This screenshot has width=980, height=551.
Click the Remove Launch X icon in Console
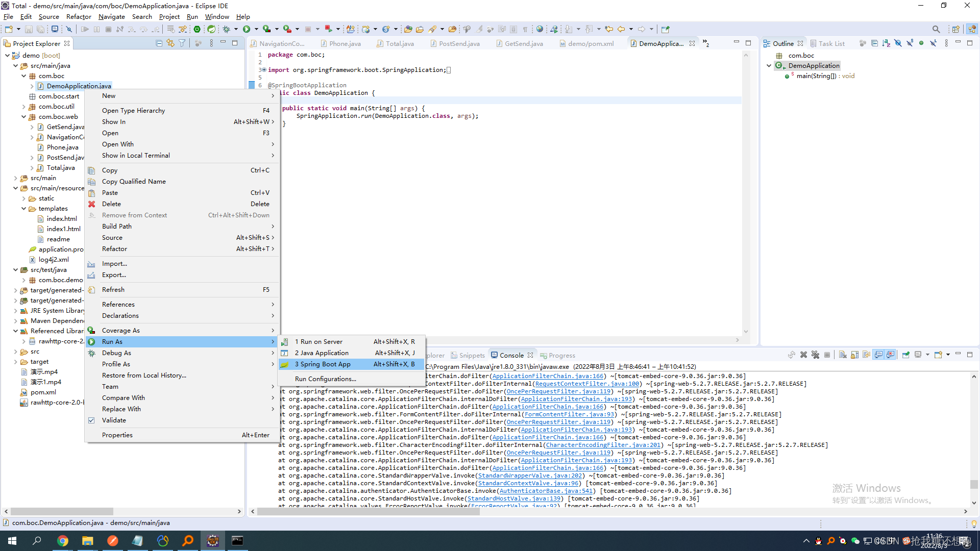[x=803, y=355]
